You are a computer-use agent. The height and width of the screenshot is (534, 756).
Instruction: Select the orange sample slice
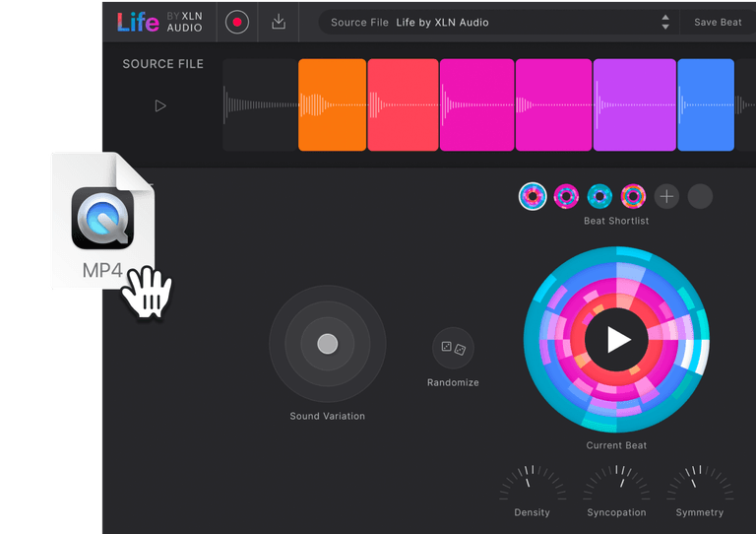[x=332, y=104]
